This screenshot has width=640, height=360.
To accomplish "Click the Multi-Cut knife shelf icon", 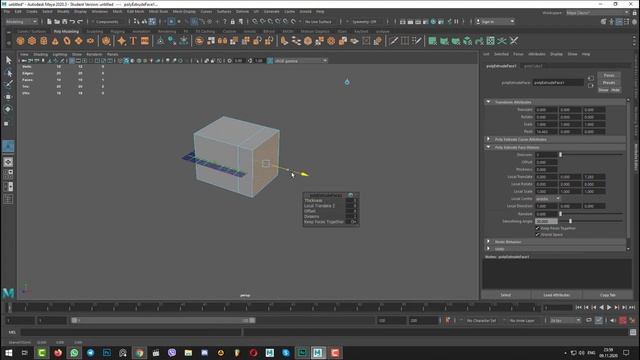I will click(x=393, y=41).
